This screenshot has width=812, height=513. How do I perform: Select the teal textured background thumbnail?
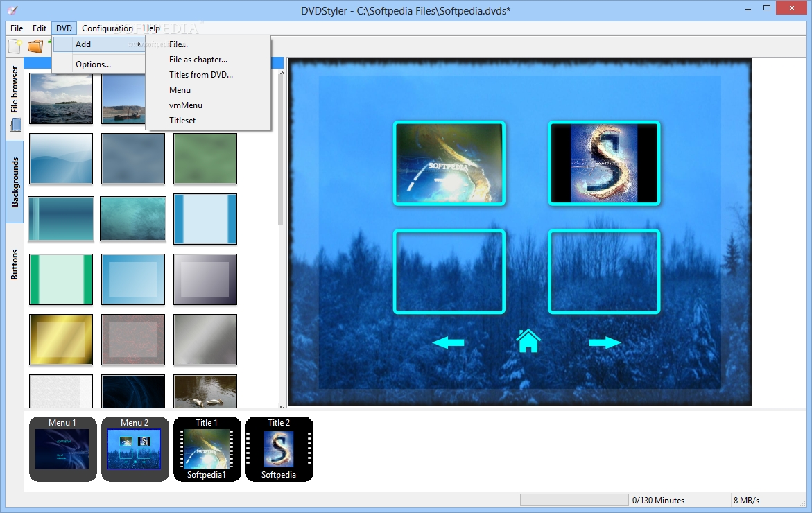(x=133, y=218)
